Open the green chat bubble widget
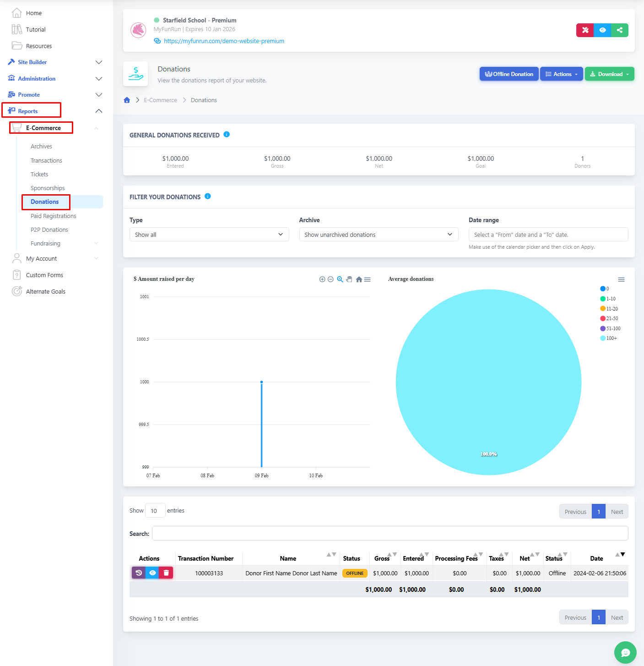Image resolution: width=644 pixels, height=666 pixels. 625,652
